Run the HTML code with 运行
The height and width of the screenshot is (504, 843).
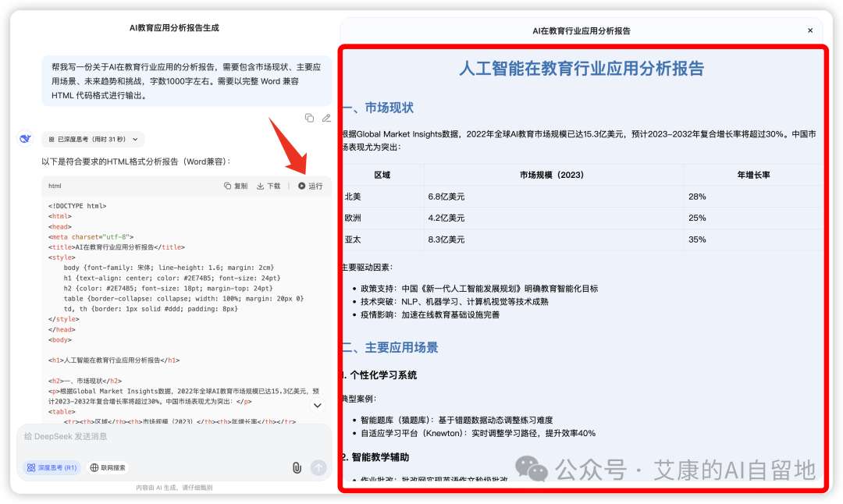pyautogui.click(x=310, y=186)
